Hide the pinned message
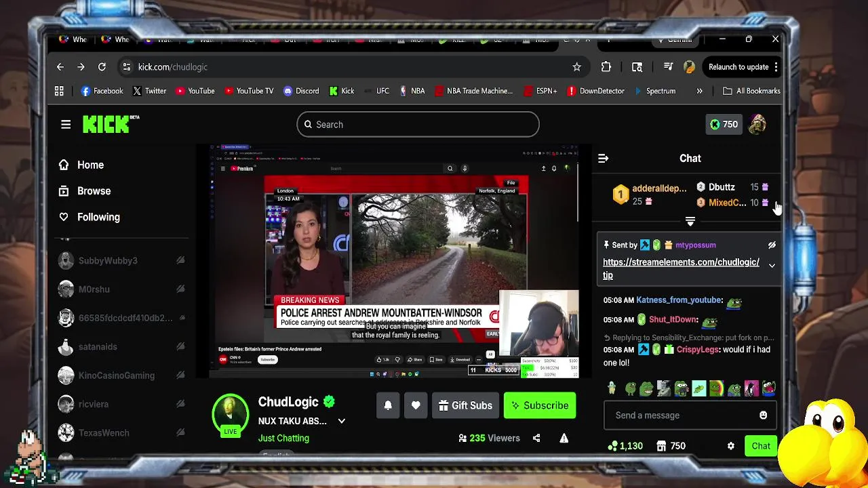 click(772, 245)
